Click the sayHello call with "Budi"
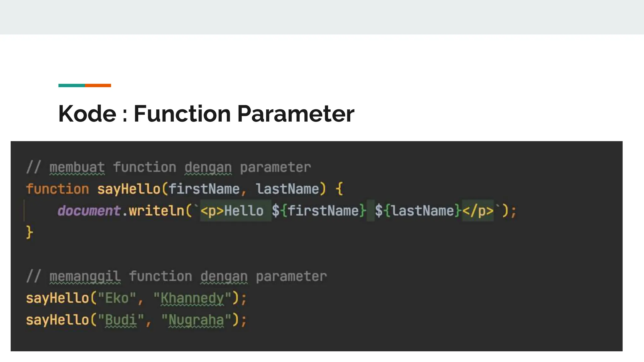The width and height of the screenshot is (644, 362). coord(136,320)
